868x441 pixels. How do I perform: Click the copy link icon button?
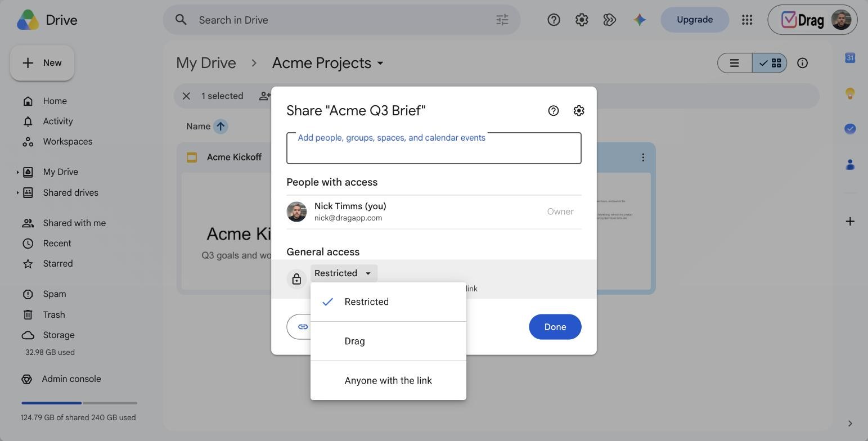tap(303, 327)
